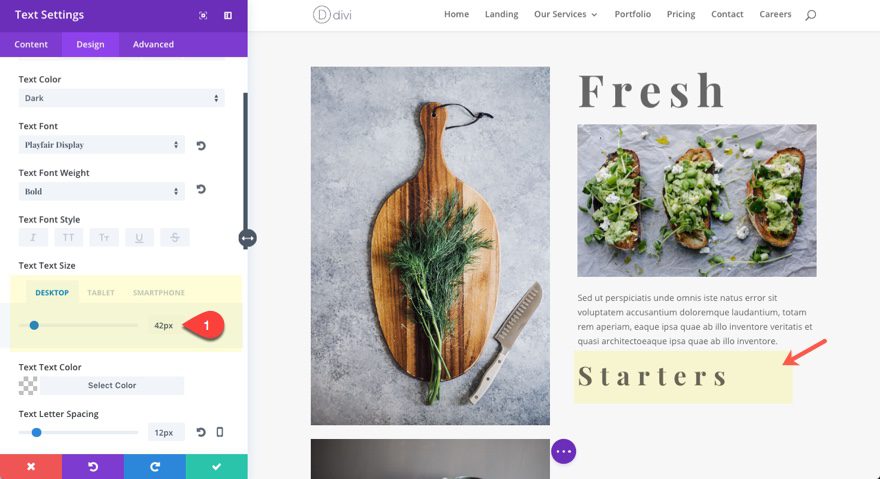The image size is (880, 479).
Task: Toggle strikethrough font style
Action: 175,238
